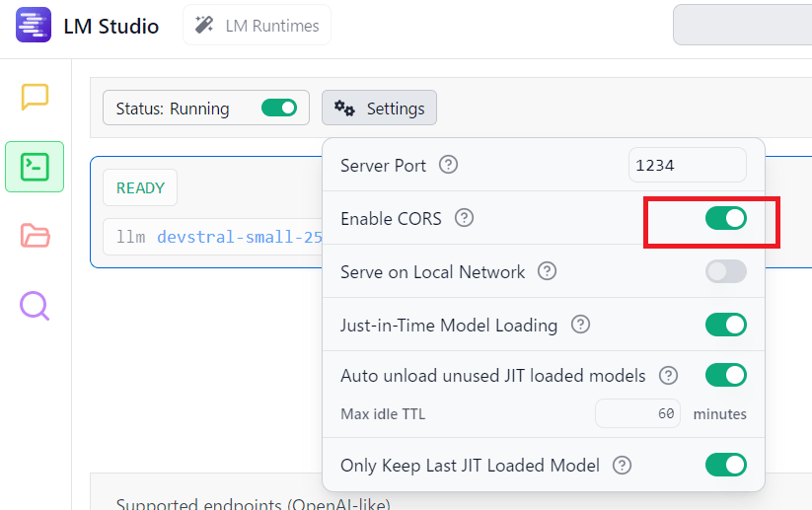Click the Max idle TTL label
Image resolution: width=812 pixels, height=510 pixels.
click(383, 413)
